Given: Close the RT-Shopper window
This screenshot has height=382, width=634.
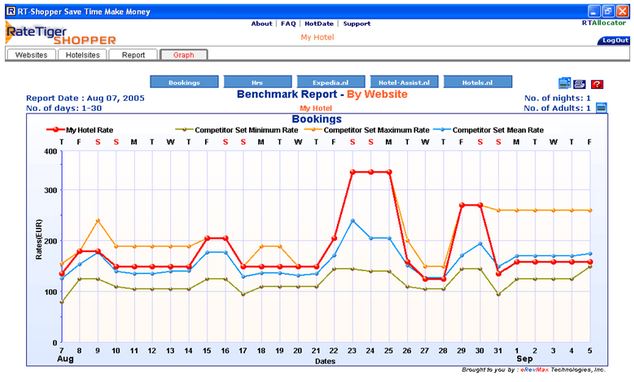Looking at the screenshot, I should [x=623, y=11].
